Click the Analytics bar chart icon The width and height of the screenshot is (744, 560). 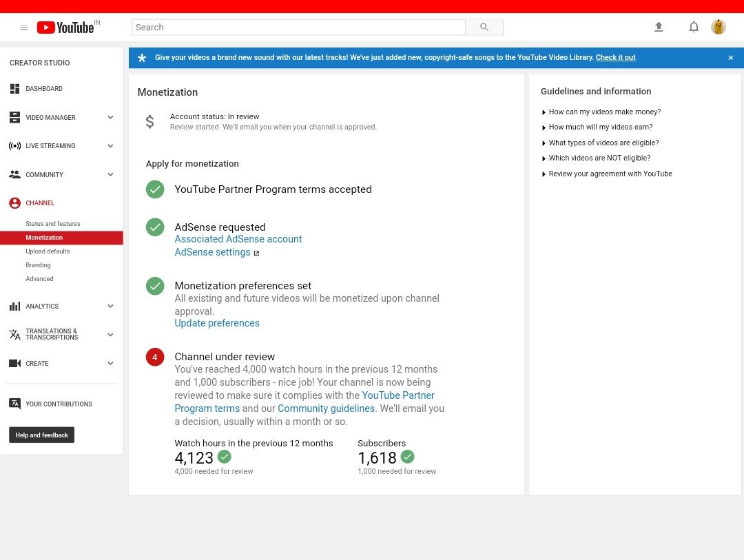coord(14,306)
